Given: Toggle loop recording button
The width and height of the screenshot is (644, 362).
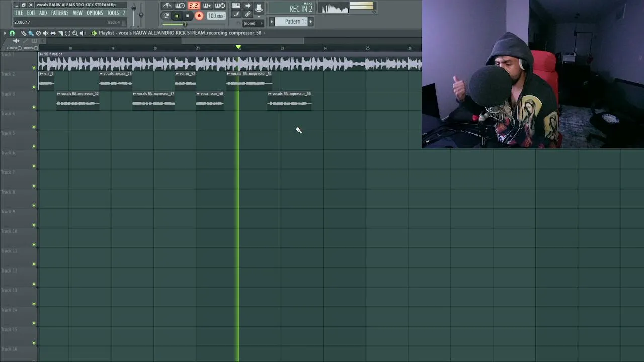Looking at the screenshot, I should 220,6.
